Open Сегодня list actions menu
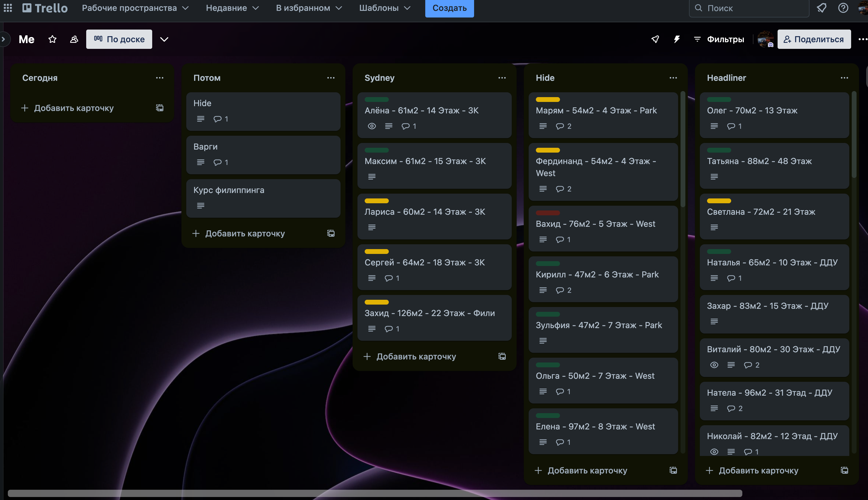The width and height of the screenshot is (868, 500). (160, 78)
